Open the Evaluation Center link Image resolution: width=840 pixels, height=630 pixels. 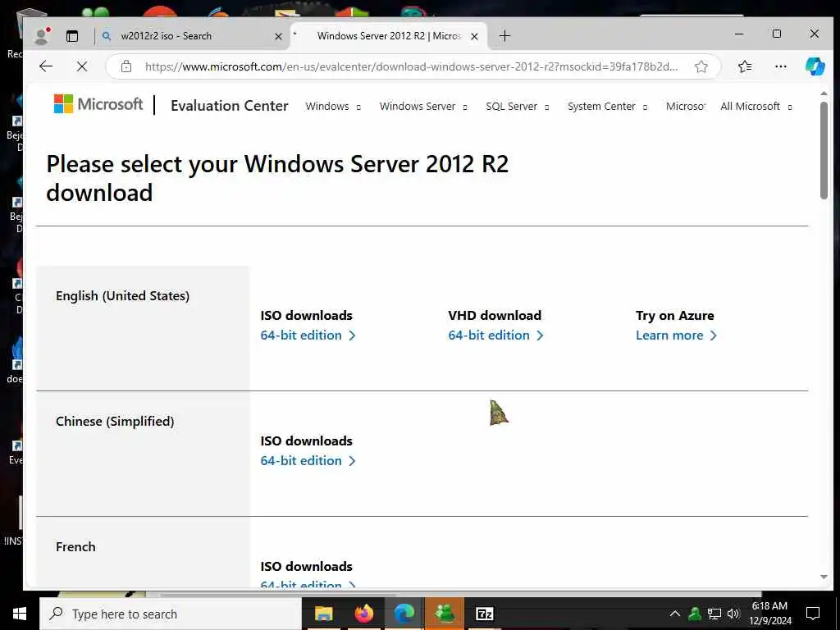coord(230,106)
